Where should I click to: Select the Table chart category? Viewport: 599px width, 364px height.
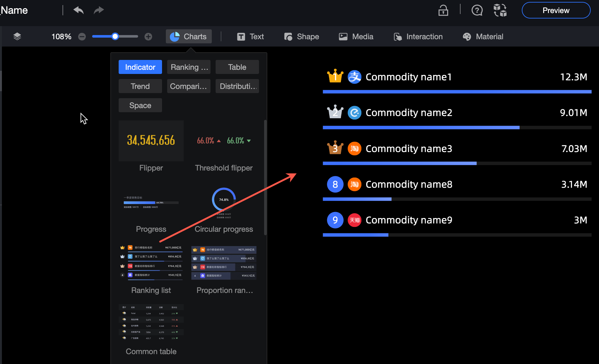point(237,67)
